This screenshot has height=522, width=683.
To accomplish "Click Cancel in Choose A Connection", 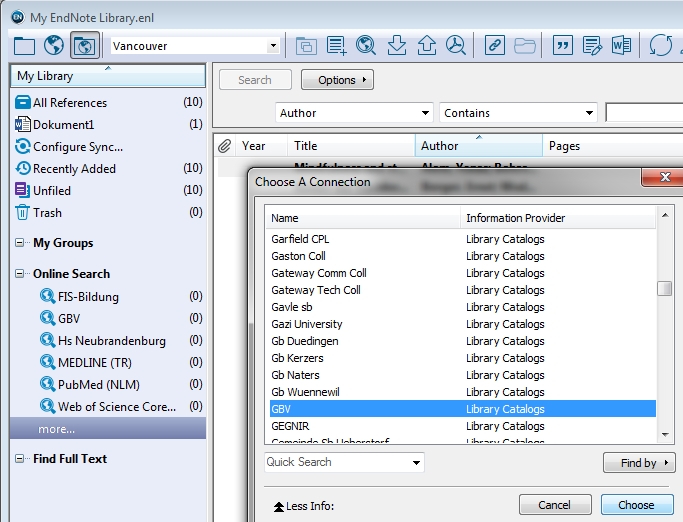I will click(x=555, y=505).
